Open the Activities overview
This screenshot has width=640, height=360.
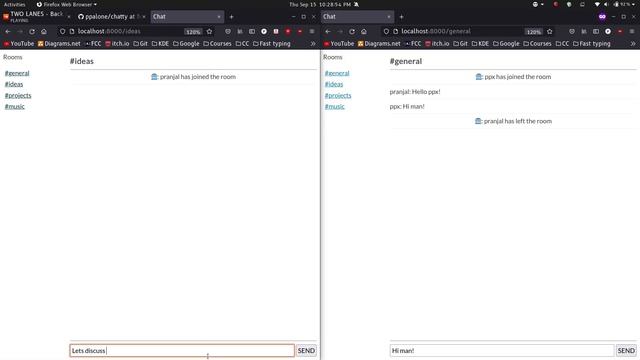(x=14, y=4)
